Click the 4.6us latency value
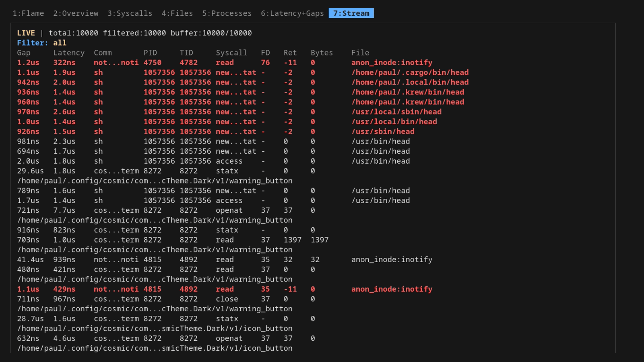The width and height of the screenshot is (644, 362). point(64,338)
